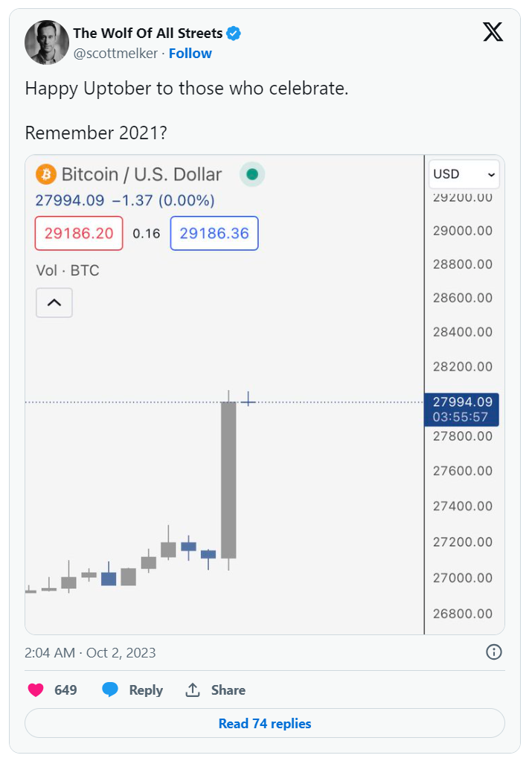Click the share upload icon

[x=193, y=690]
